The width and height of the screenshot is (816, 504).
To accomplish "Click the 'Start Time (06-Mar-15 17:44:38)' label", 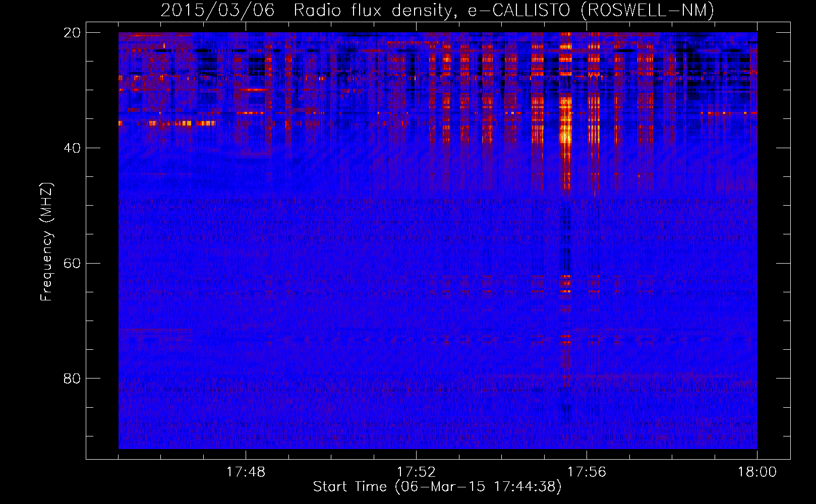I will [x=437, y=487].
